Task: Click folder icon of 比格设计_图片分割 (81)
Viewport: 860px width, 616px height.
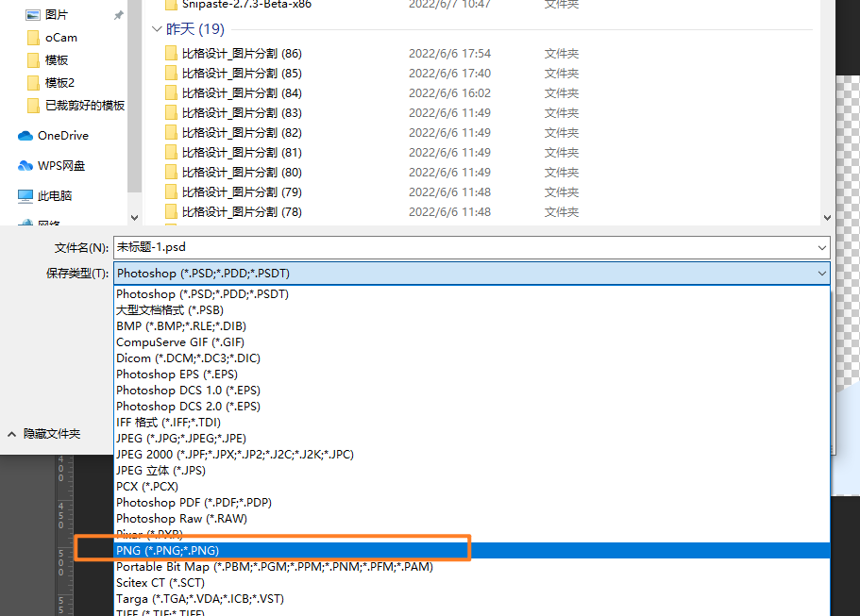Action: pos(171,153)
